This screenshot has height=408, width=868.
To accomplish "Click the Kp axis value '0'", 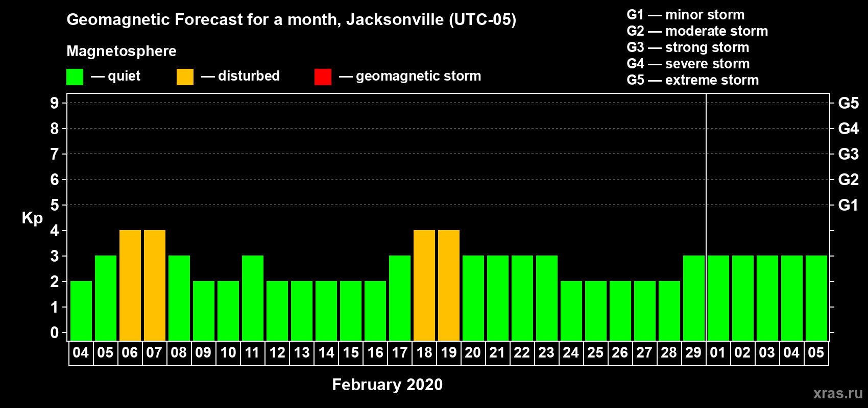I will (x=55, y=333).
